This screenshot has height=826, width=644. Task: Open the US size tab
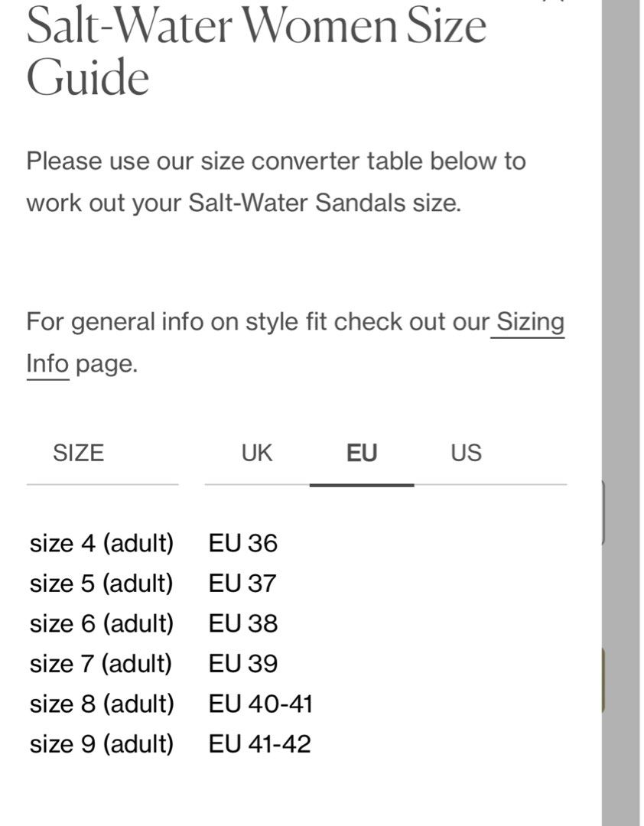(x=466, y=454)
